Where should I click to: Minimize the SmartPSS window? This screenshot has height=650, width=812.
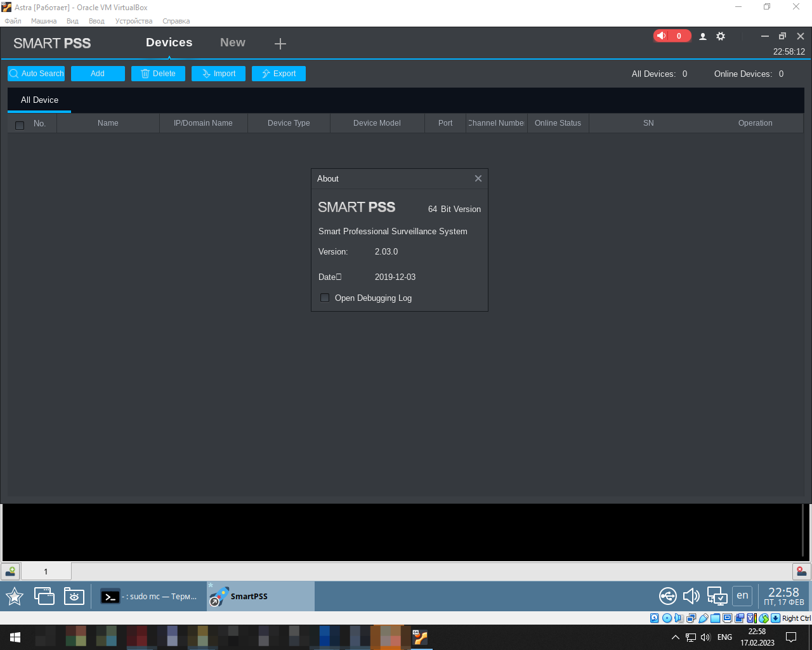pos(765,36)
